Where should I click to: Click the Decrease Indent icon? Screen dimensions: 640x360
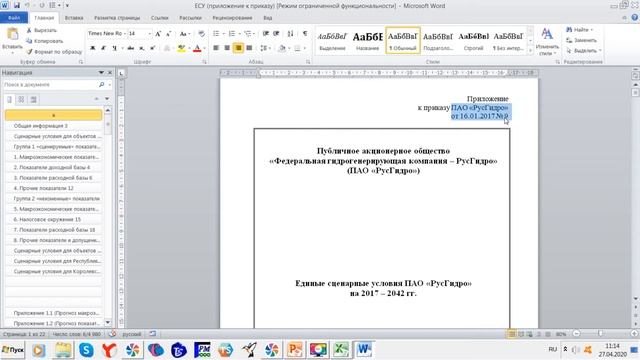266,34
